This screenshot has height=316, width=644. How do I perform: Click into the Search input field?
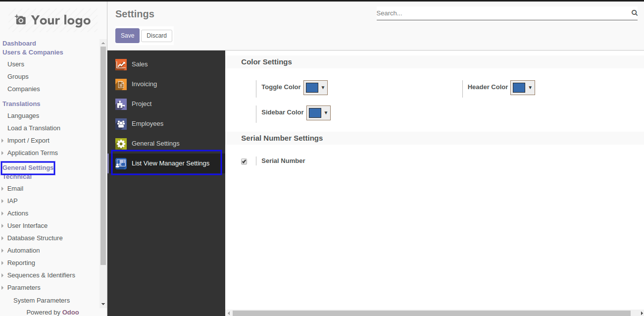pyautogui.click(x=500, y=13)
